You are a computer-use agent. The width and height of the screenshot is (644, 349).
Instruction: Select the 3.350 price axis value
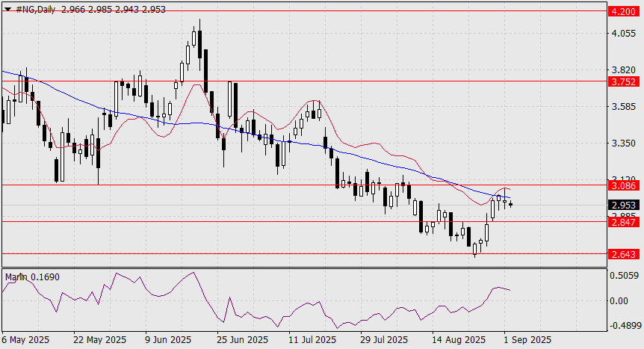624,143
